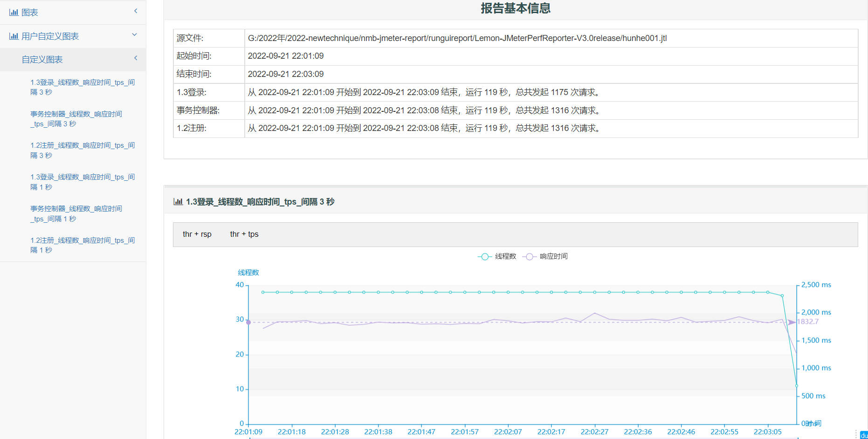This screenshot has height=439, width=868.
Task: Click the 报告基本信息 heading
Action: 516,8
